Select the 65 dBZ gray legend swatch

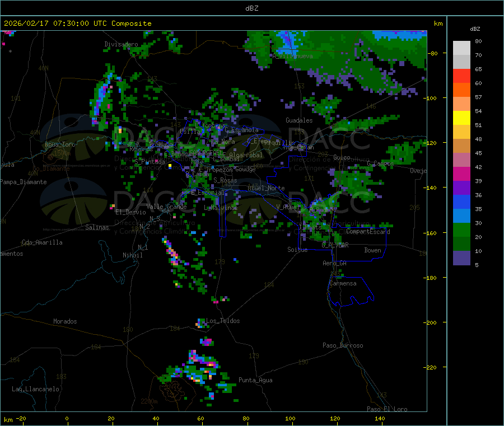(x=461, y=62)
